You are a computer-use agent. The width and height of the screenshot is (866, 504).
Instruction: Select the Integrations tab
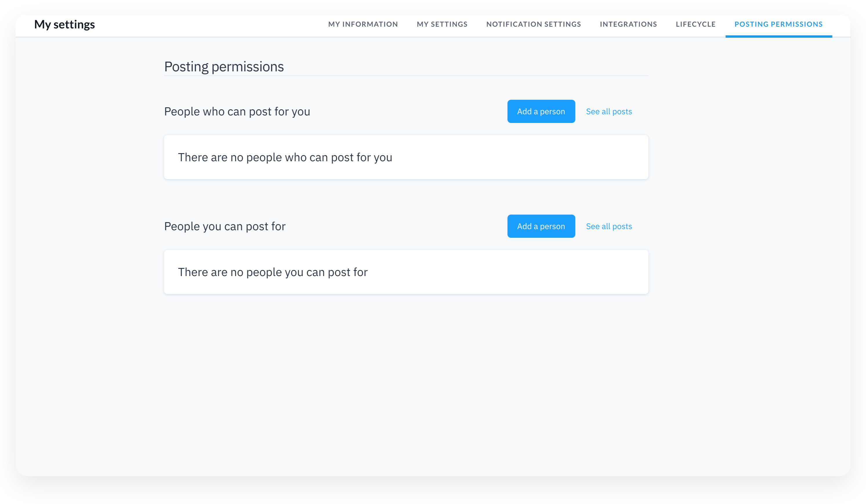628,24
